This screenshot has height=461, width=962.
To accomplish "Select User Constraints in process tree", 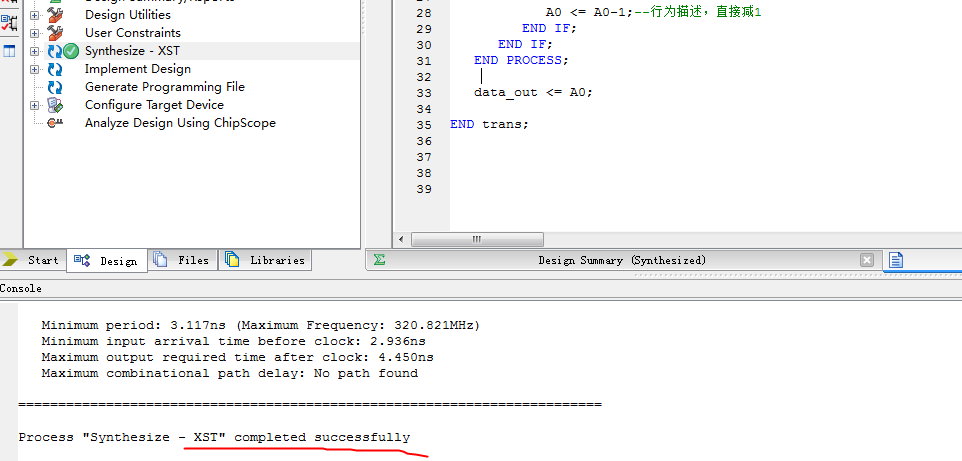I will pyautogui.click(x=133, y=33).
